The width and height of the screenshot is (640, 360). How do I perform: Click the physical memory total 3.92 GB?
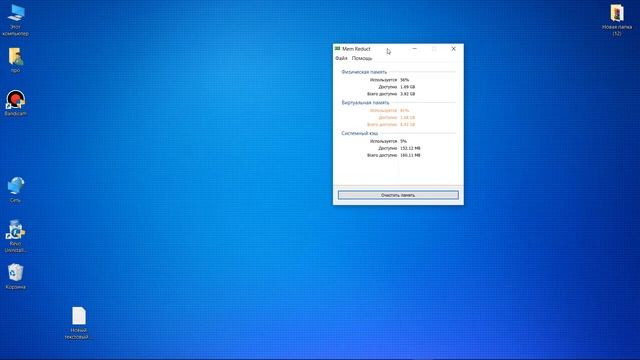407,94
